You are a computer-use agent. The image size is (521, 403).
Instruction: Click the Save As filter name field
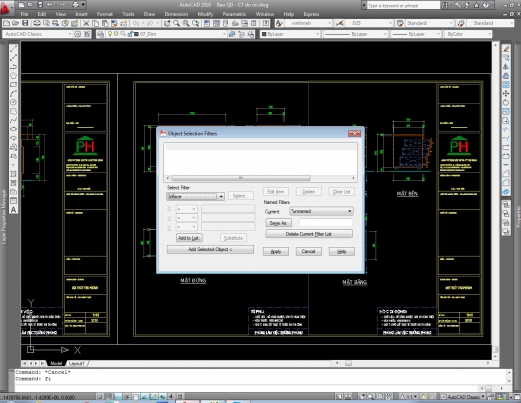pyautogui.click(x=326, y=223)
